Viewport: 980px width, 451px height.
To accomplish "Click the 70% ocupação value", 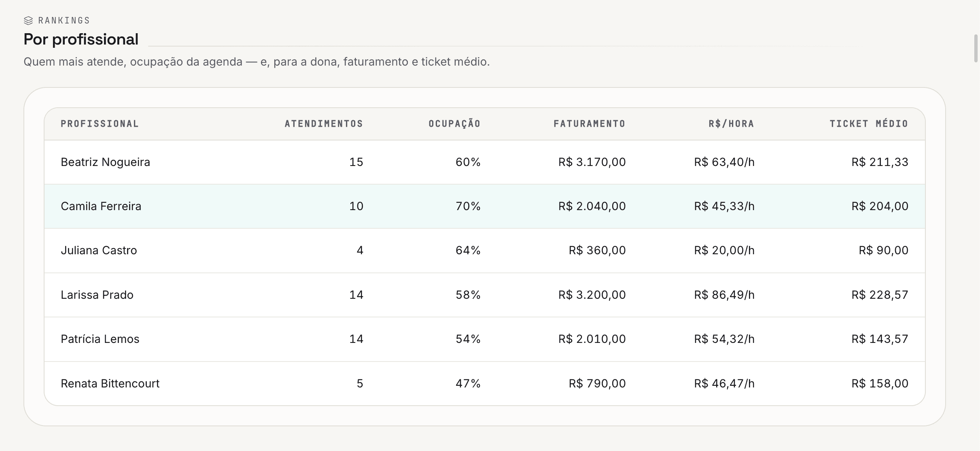I will tap(468, 206).
